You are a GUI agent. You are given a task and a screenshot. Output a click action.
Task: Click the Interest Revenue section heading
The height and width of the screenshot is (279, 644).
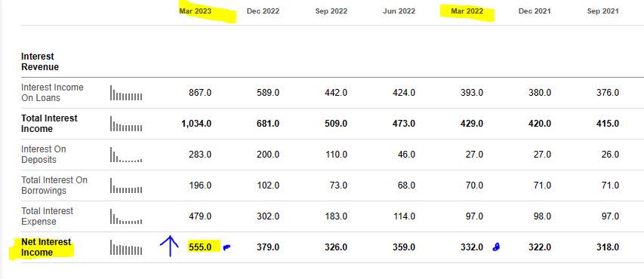40,62
